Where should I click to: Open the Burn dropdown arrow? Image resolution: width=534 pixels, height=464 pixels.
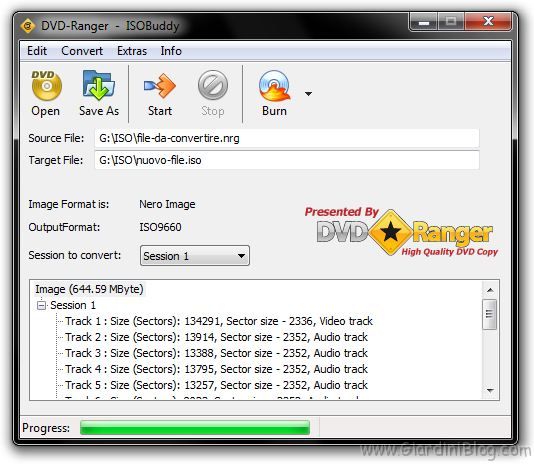308,93
